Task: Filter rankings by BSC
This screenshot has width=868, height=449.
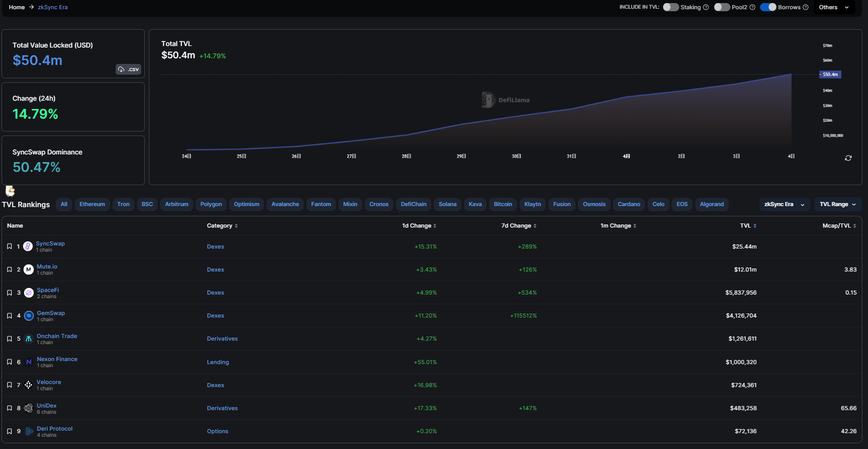Action: pyautogui.click(x=147, y=205)
